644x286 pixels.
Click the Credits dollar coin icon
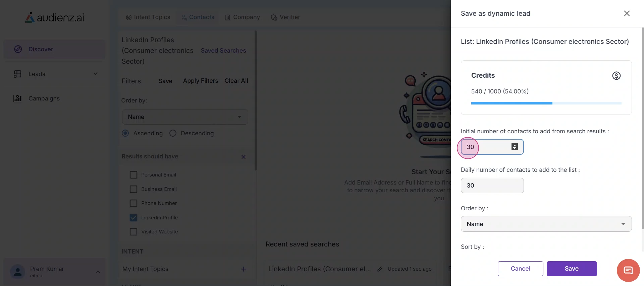[616, 76]
